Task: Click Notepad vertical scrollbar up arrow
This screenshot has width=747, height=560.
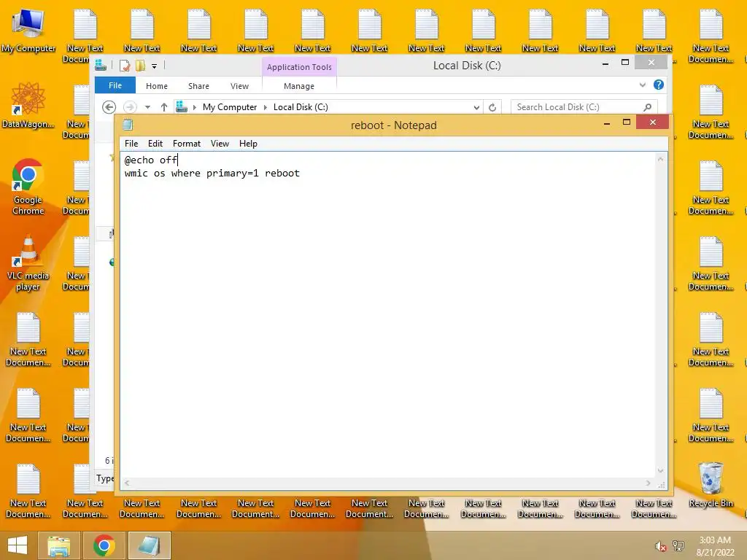Action: pyautogui.click(x=660, y=159)
